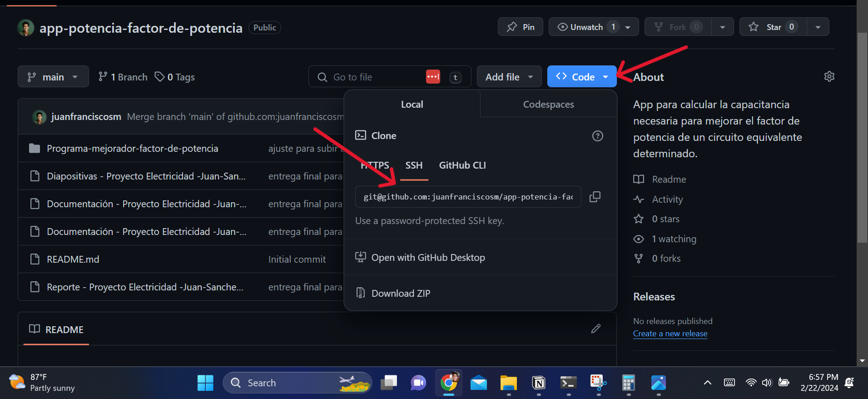The height and width of the screenshot is (399, 868).
Task: Open the Merge branch commit message
Action: click(x=235, y=117)
